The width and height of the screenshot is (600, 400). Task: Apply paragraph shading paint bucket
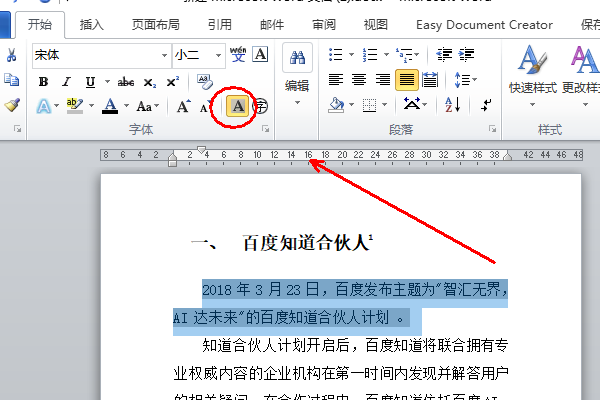click(336, 105)
